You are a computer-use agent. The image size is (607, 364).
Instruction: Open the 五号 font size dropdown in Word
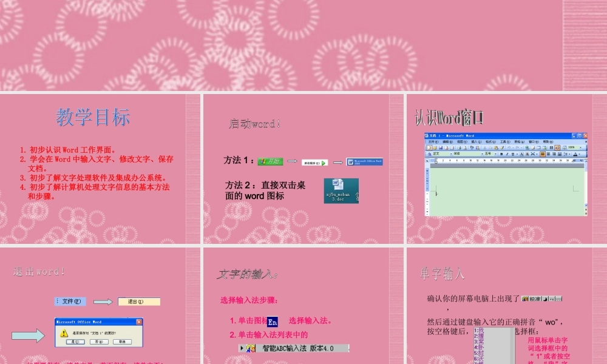tap(495, 154)
